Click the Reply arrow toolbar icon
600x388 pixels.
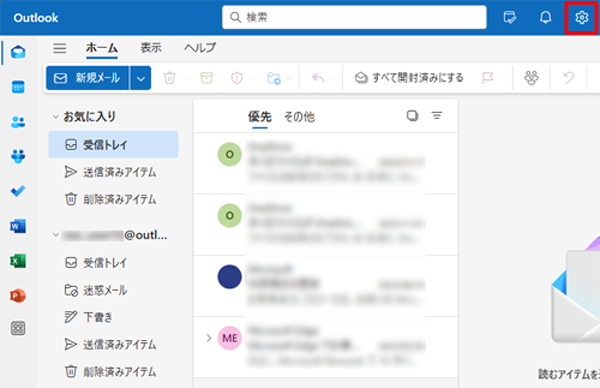point(318,78)
